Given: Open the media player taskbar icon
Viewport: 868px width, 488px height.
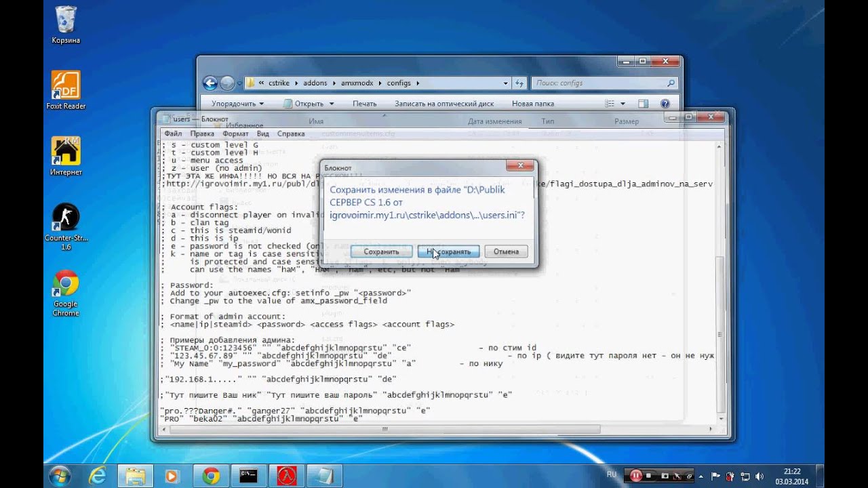Looking at the screenshot, I should pyautogui.click(x=172, y=476).
